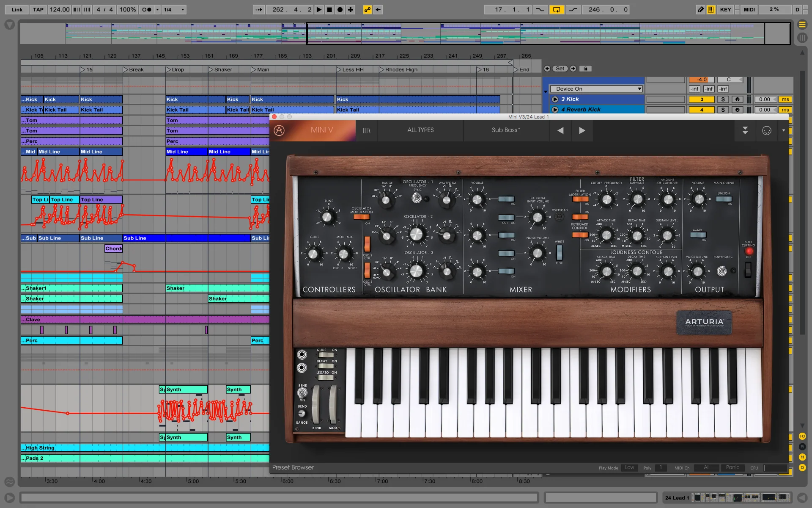
Task: Click the Set locator button
Action: (x=560, y=69)
